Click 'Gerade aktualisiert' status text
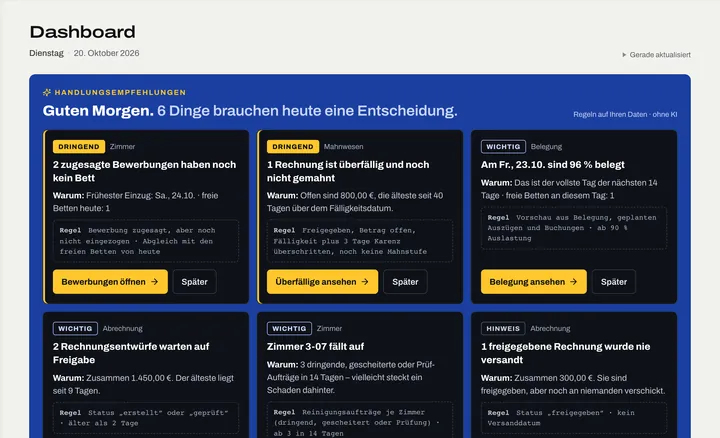The height and width of the screenshot is (438, 720). coord(660,55)
